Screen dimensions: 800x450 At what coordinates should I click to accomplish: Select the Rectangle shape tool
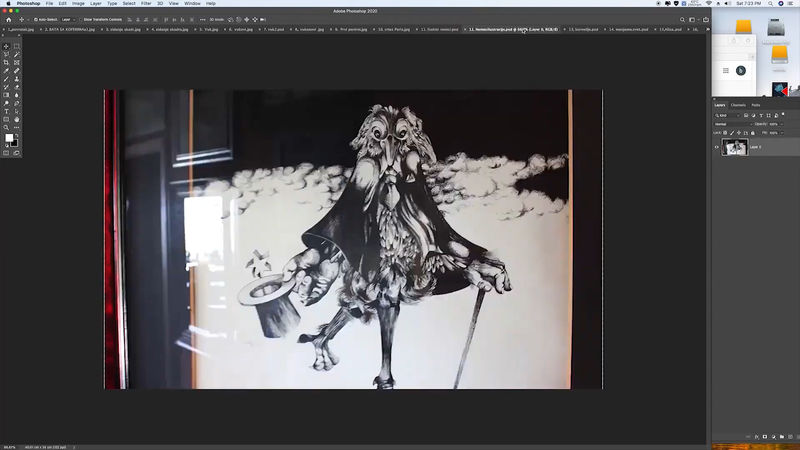[6, 119]
